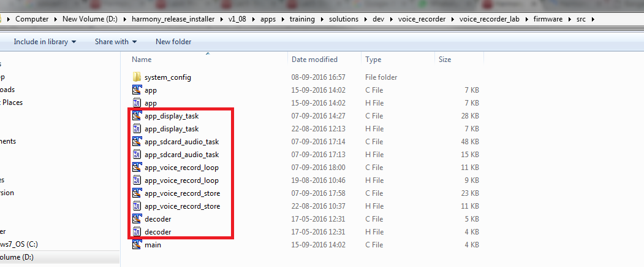Select the app_display_task H file icon

(x=137, y=129)
